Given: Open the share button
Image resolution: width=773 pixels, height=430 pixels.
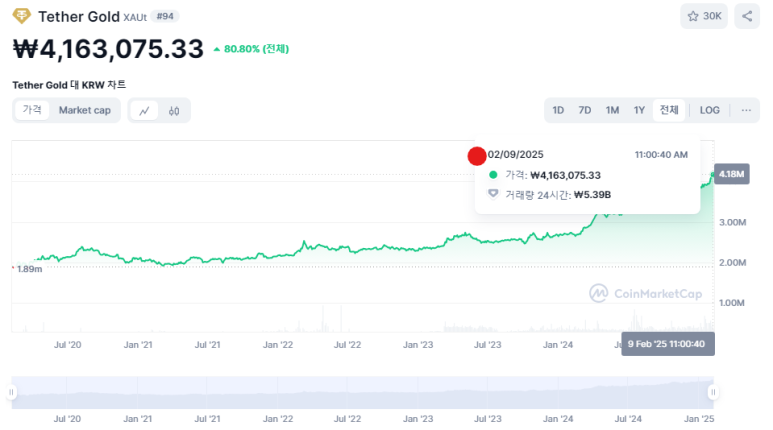Looking at the screenshot, I should click(747, 16).
